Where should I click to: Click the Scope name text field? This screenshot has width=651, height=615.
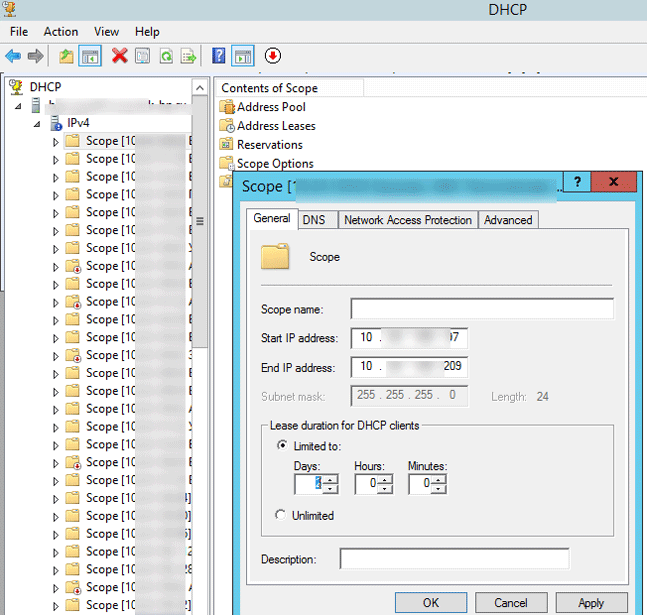[x=482, y=309]
